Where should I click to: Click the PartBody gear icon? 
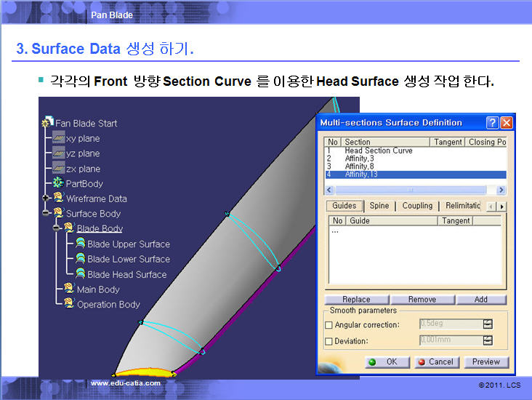click(x=58, y=183)
